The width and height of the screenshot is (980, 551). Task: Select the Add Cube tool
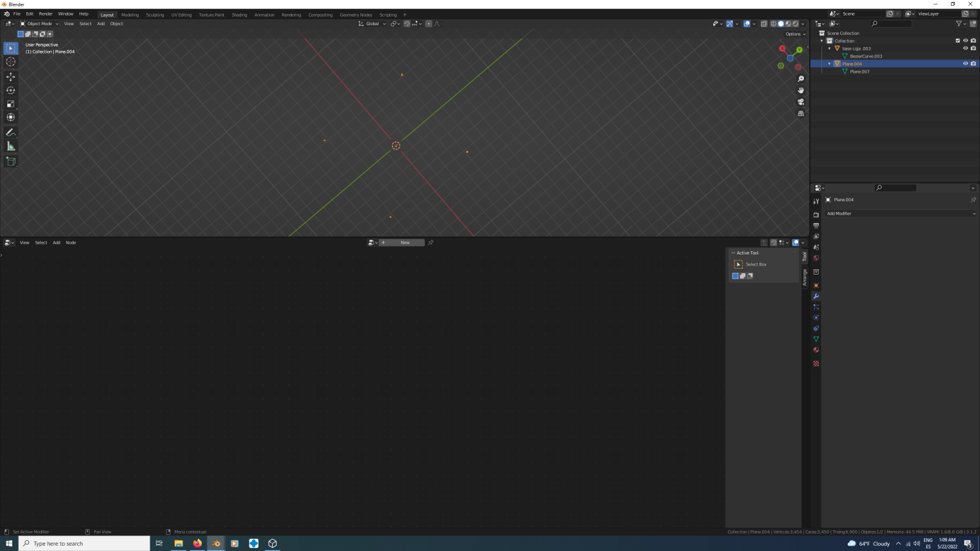[10, 161]
